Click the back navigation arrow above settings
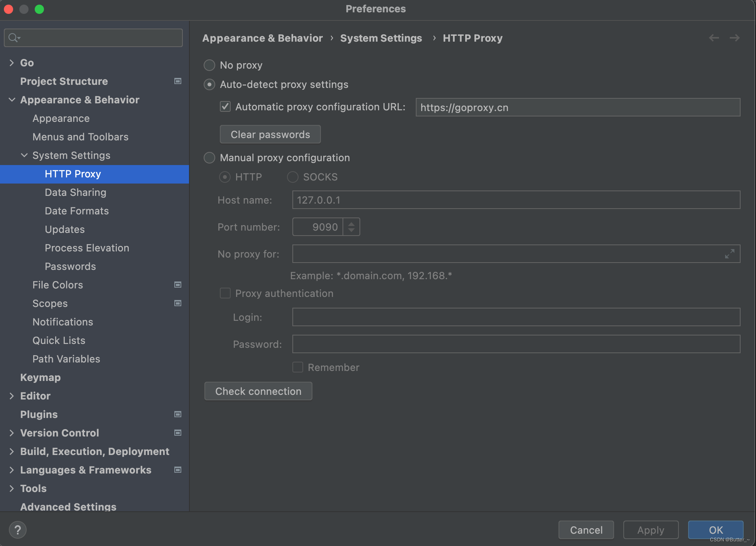756x546 pixels. coord(714,37)
